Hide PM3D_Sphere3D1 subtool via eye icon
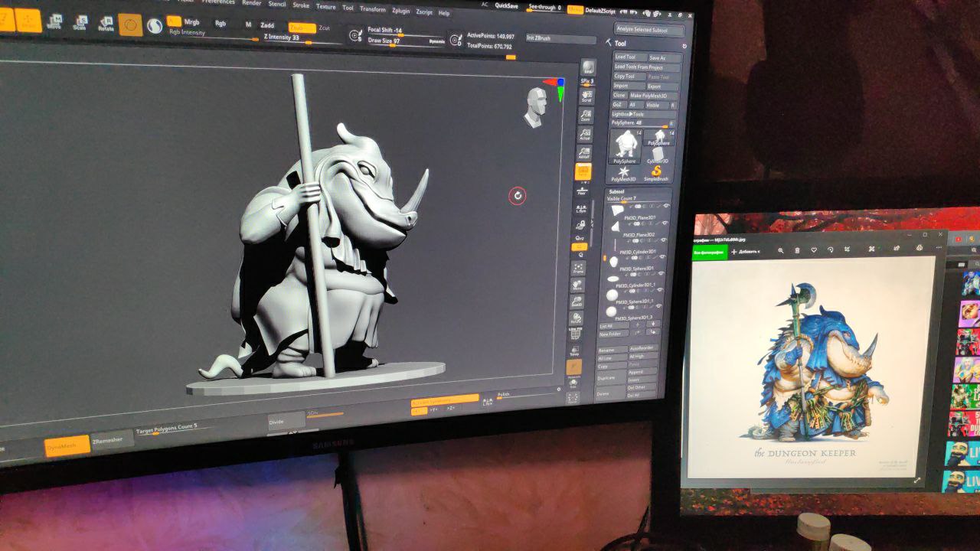This screenshot has width=980, height=551. (x=664, y=258)
